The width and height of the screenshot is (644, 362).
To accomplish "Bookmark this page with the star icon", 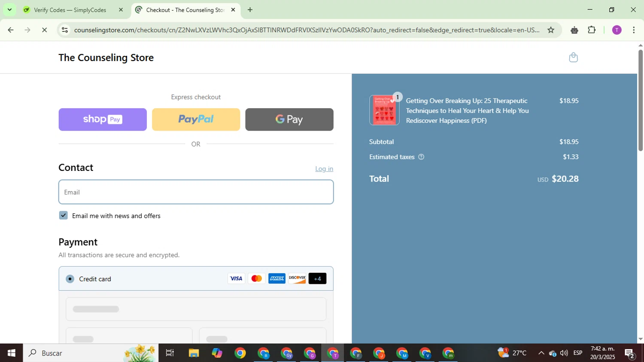I will (x=551, y=30).
